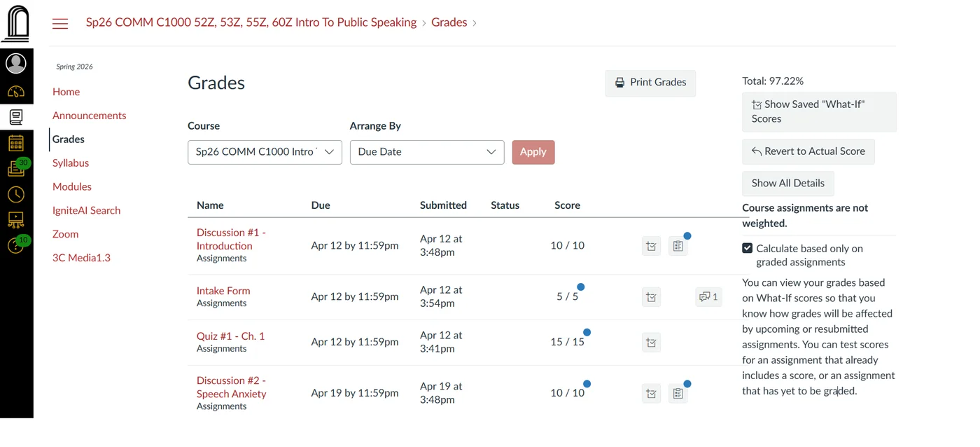This screenshot has width=980, height=447.
Task: Open the hamburger course navigation menu
Action: point(60,23)
